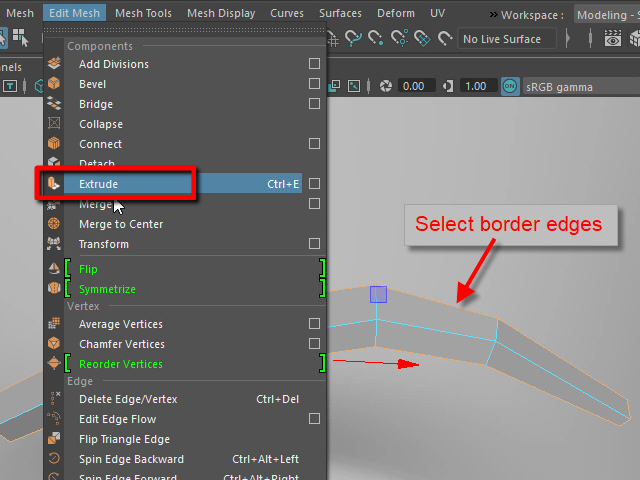Screen dimensions: 640x480
Task: Toggle color management ON button
Action: [x=510, y=87]
